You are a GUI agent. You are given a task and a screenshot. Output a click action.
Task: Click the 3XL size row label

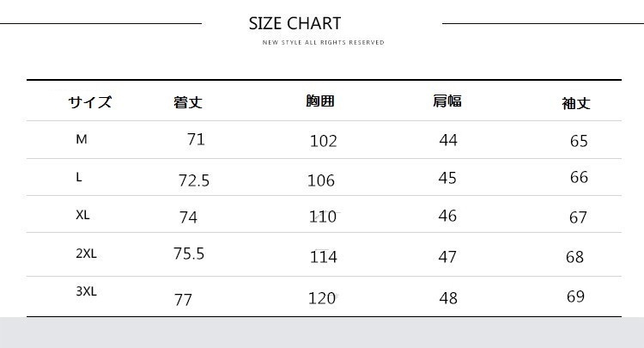tap(87, 291)
